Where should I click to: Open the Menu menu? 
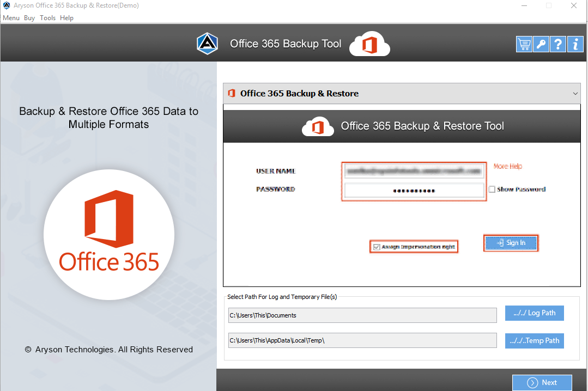(x=11, y=17)
